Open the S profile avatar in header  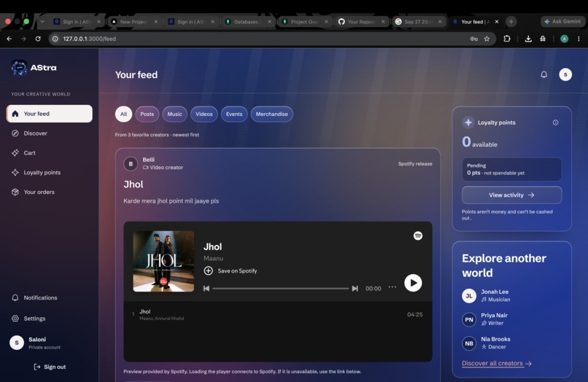(x=565, y=74)
